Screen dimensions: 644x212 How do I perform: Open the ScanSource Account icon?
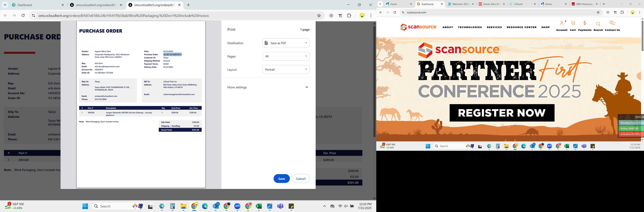[x=562, y=23]
